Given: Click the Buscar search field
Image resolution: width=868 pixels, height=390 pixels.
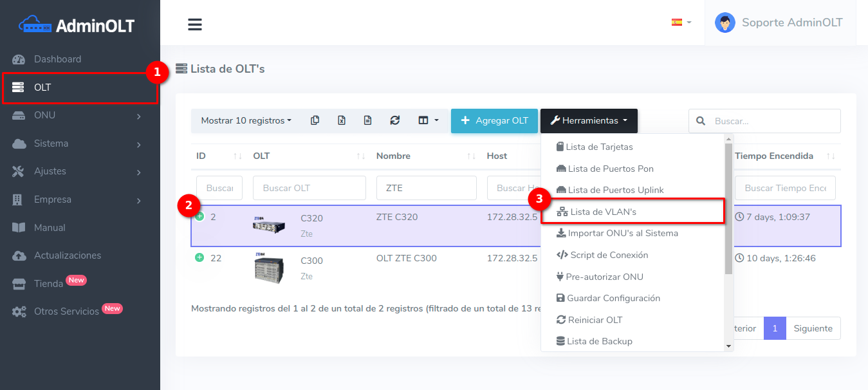Looking at the screenshot, I should point(772,121).
